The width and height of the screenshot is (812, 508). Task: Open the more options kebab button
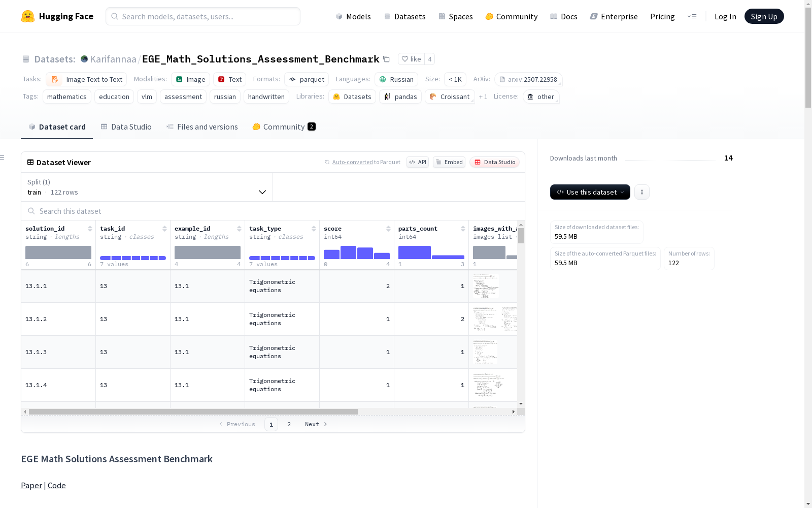[x=642, y=192]
